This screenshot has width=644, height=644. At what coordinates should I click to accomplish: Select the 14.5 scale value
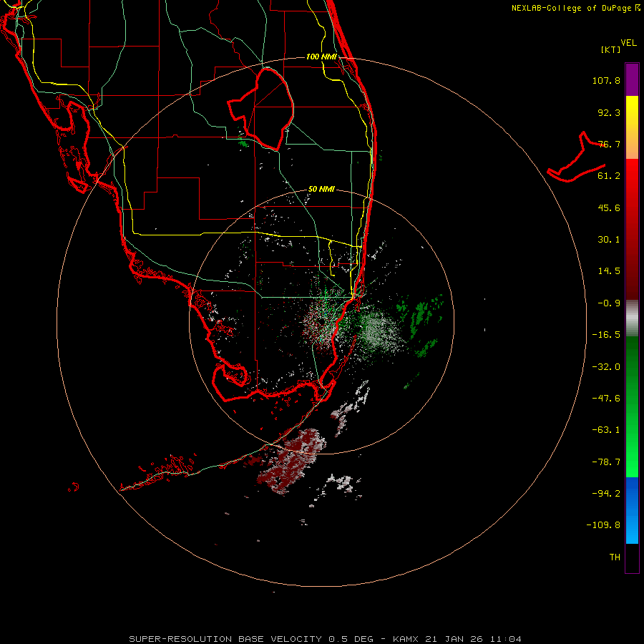pyautogui.click(x=609, y=271)
